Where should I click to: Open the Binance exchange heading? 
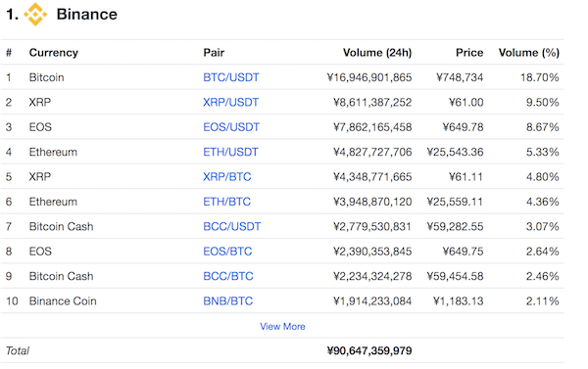click(86, 15)
